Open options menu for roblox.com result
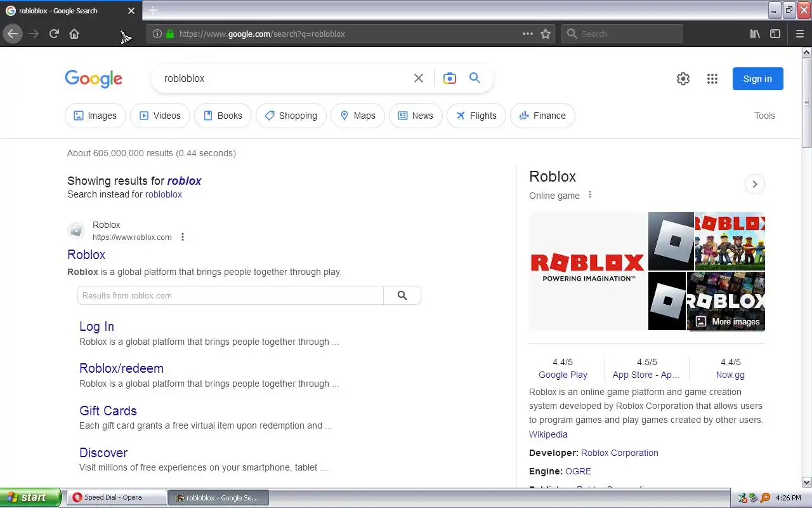This screenshot has height=508, width=812. (183, 237)
